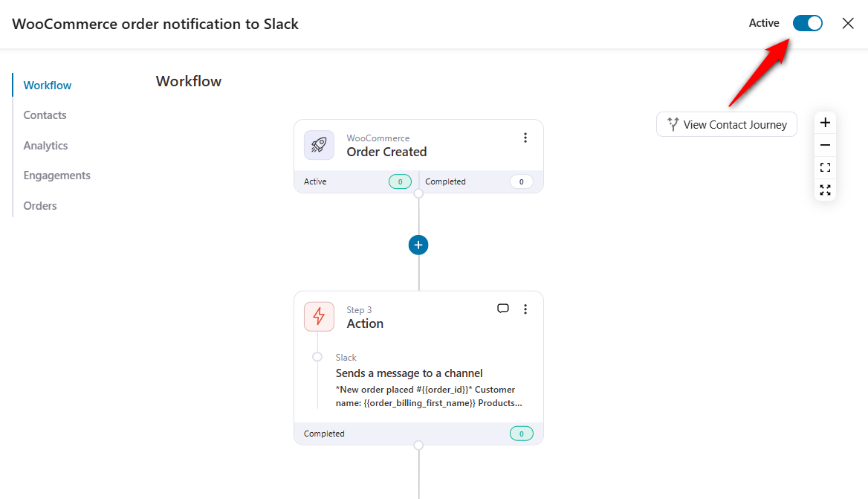Image resolution: width=868 pixels, height=499 pixels.
Task: Switch to the Orders section
Action: click(39, 205)
